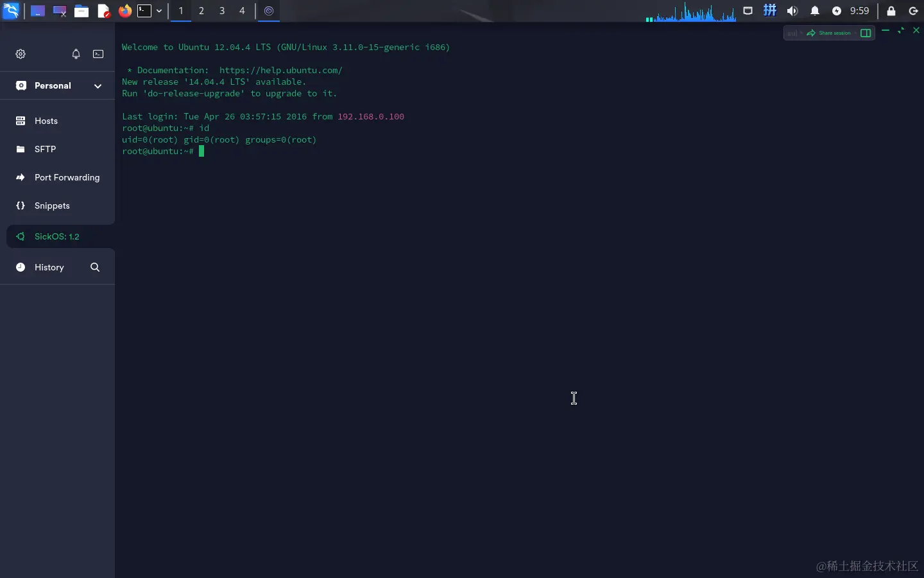The height and width of the screenshot is (578, 924).
Task: Toggle the split view panel icon
Action: click(x=866, y=33)
